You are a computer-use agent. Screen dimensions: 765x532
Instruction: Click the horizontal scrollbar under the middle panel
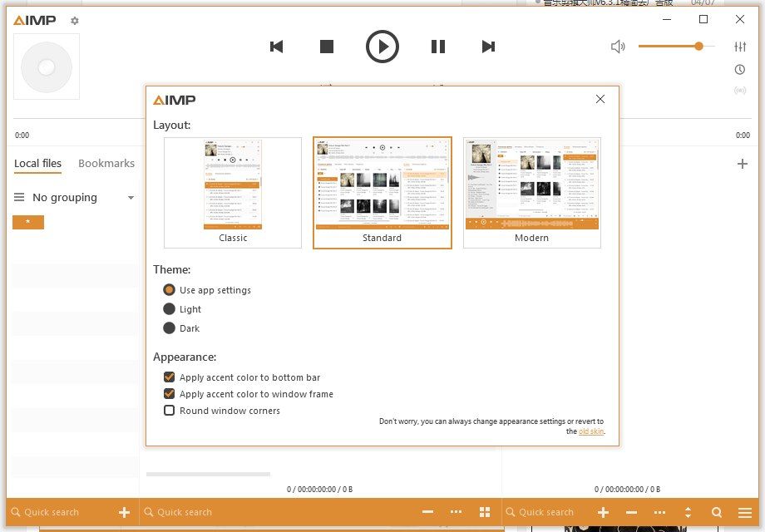[x=209, y=474]
